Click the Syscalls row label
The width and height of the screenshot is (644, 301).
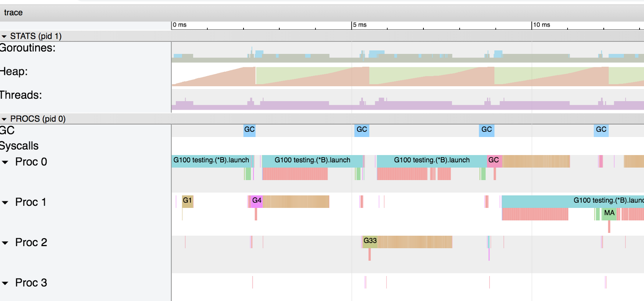(x=19, y=146)
